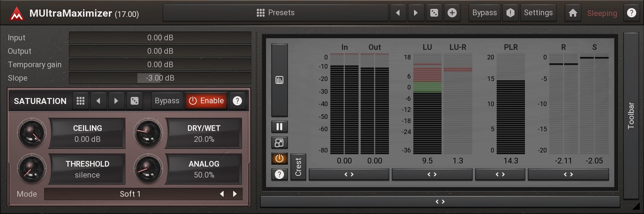This screenshot has width=644, height=214.
Task: Open the main Presets dropdown
Action: pos(276,13)
